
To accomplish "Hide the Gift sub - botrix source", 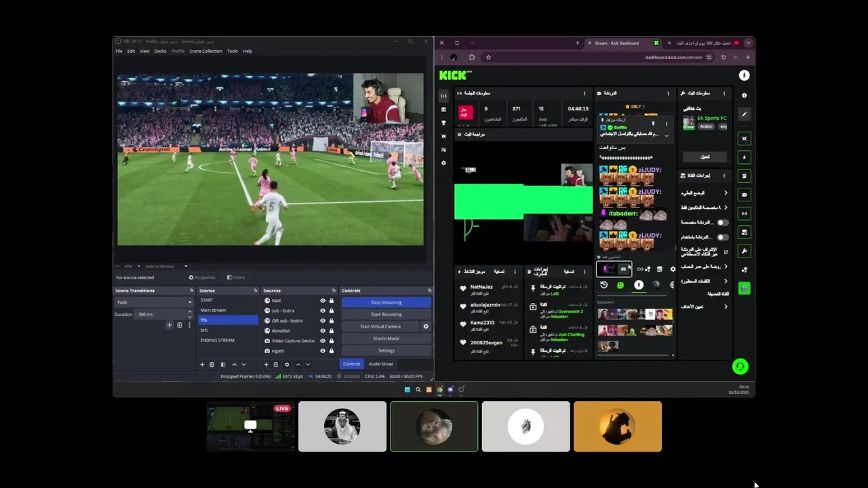I will 323,321.
